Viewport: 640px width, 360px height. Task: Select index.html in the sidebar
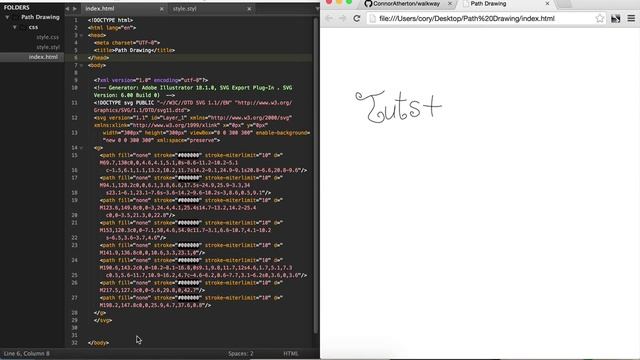(x=43, y=57)
